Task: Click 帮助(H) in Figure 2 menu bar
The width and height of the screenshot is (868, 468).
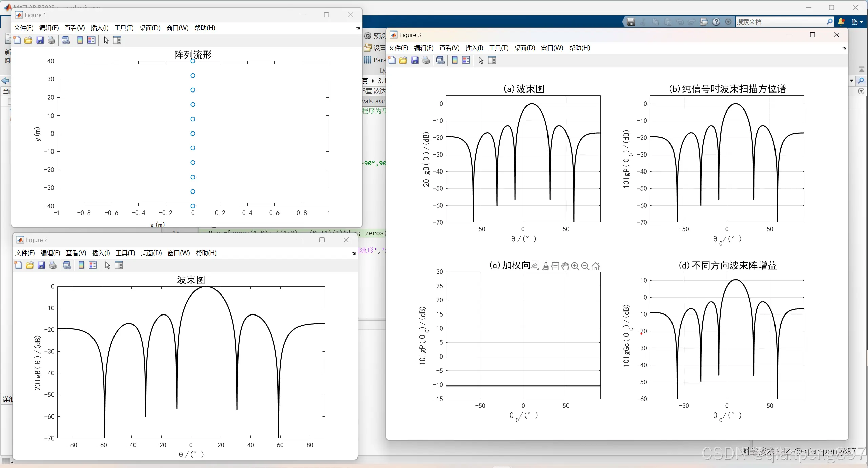Action: (x=206, y=253)
